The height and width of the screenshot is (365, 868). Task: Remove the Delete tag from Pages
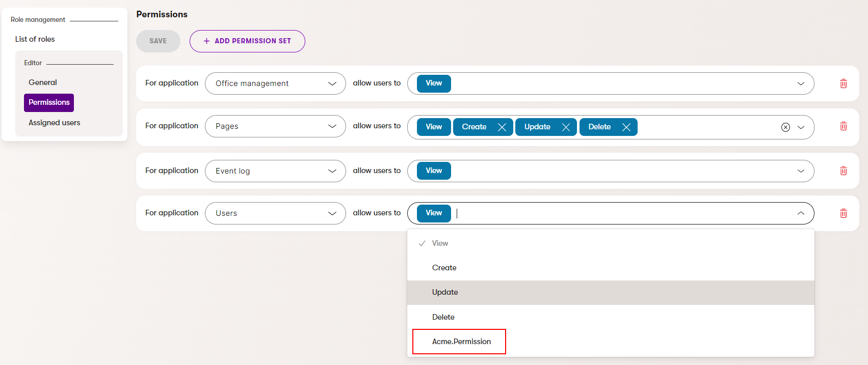tap(626, 127)
